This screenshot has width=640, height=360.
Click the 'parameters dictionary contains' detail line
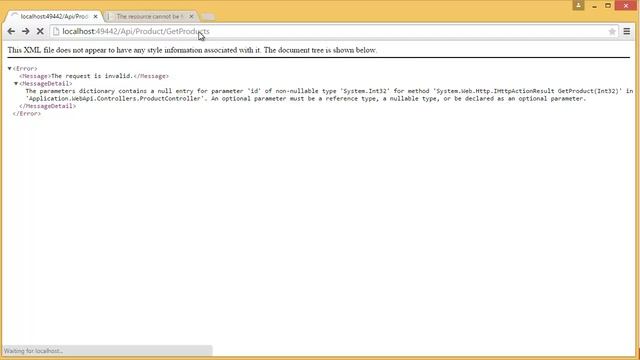(x=329, y=91)
